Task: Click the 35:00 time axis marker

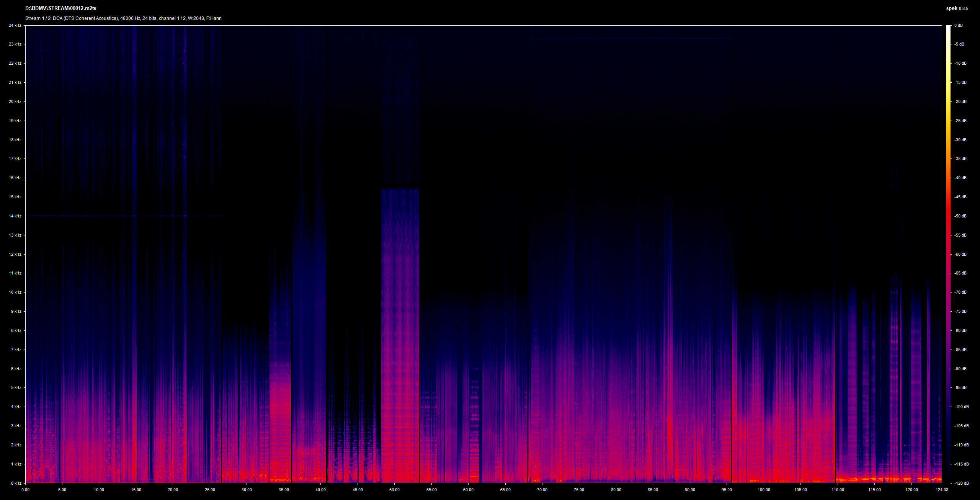Action: [284, 490]
